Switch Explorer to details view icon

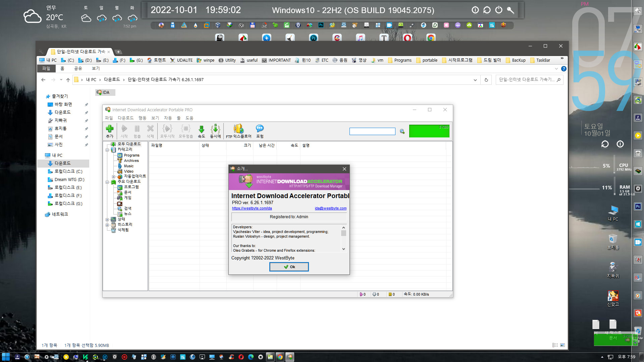[x=555, y=345]
